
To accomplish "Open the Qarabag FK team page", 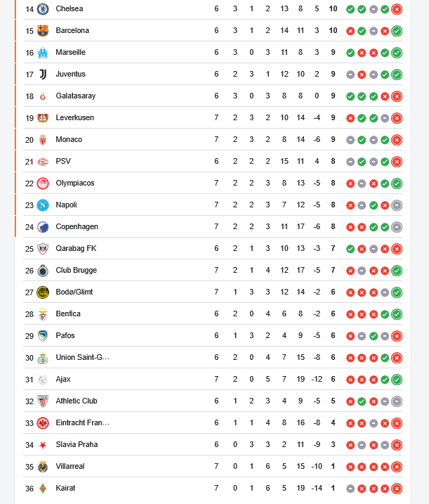I will pyautogui.click(x=77, y=248).
